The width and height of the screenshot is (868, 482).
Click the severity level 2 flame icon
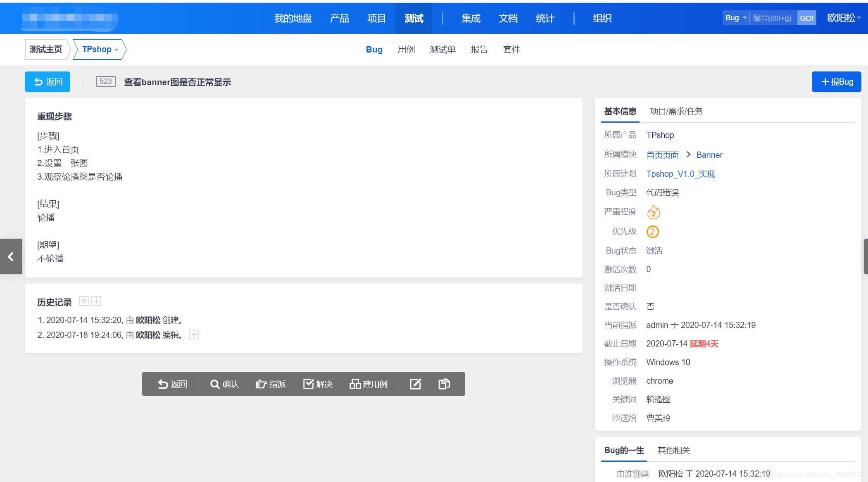[x=653, y=212]
